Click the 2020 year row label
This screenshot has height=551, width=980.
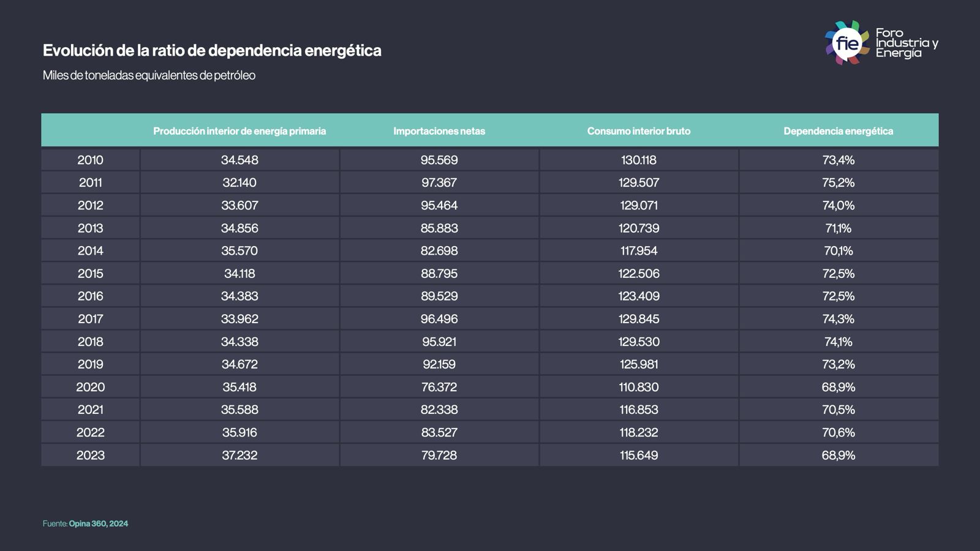(x=90, y=387)
